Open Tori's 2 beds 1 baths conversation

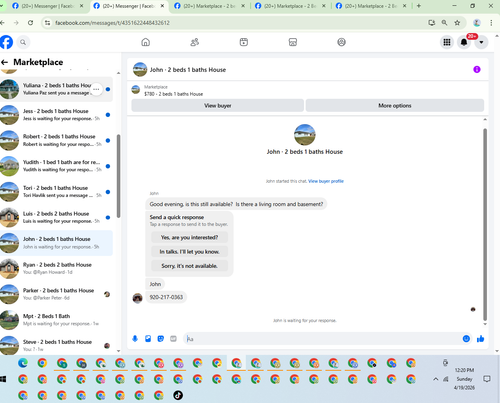56,192
